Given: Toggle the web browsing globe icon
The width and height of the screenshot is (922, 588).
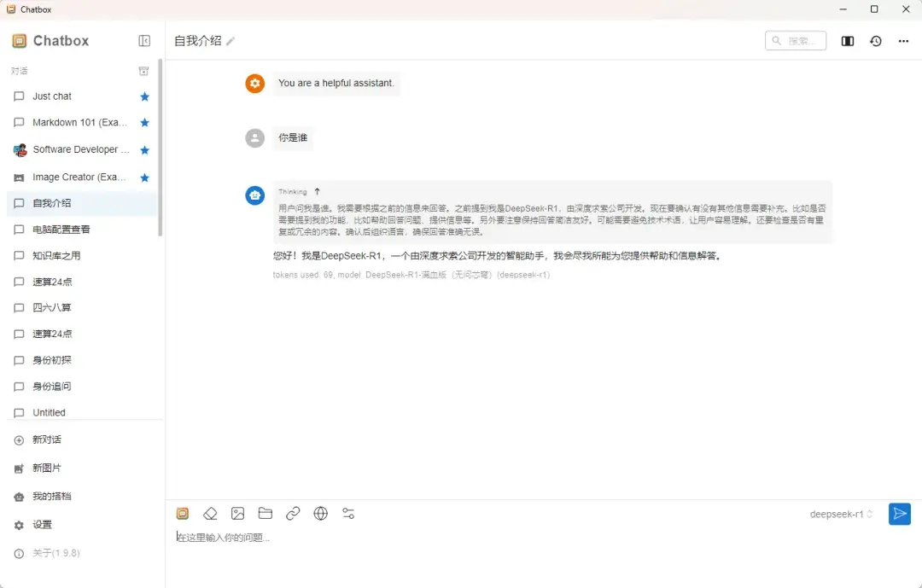Looking at the screenshot, I should pyautogui.click(x=320, y=513).
